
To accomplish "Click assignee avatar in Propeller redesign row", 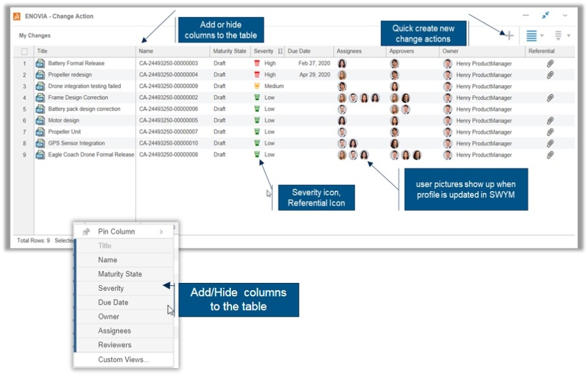I will pyautogui.click(x=342, y=75).
